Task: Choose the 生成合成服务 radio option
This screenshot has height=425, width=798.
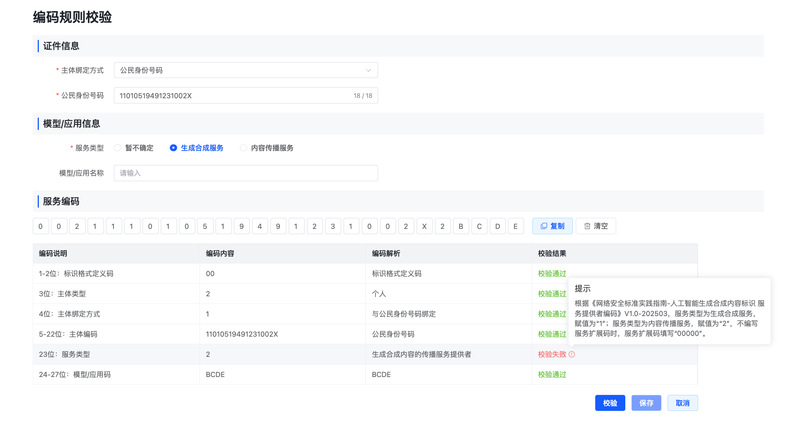Action: [x=173, y=147]
